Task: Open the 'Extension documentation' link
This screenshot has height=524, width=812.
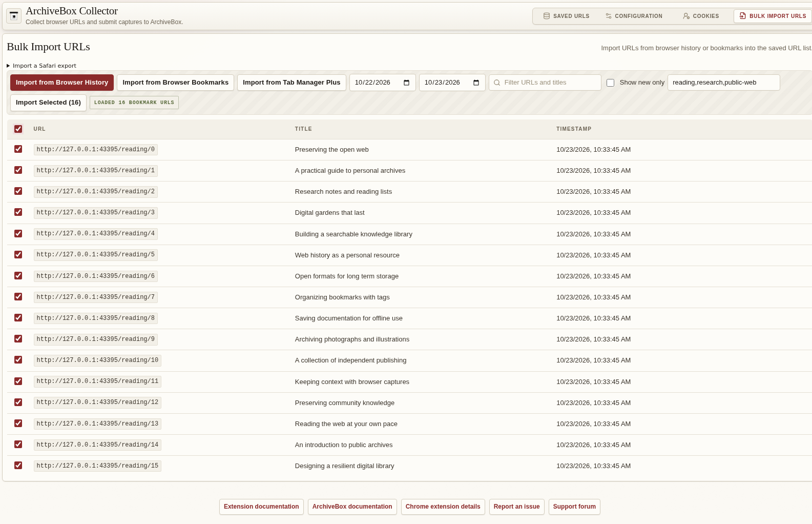Action: 261,507
